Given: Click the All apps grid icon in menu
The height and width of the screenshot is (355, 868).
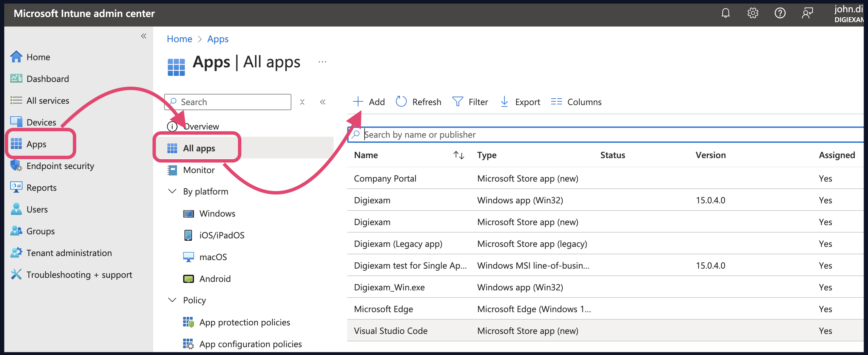Looking at the screenshot, I should (x=172, y=148).
